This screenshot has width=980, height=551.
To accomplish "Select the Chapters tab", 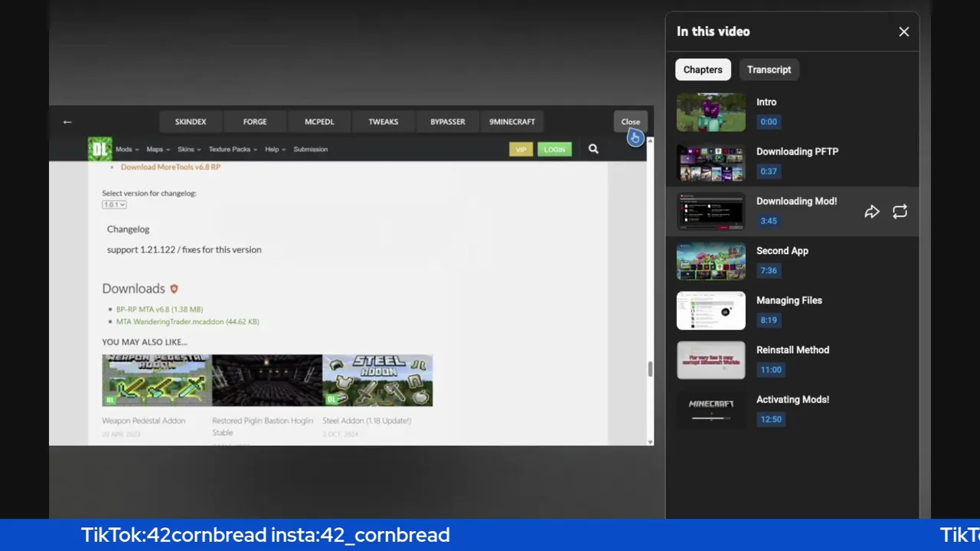I will pos(703,70).
